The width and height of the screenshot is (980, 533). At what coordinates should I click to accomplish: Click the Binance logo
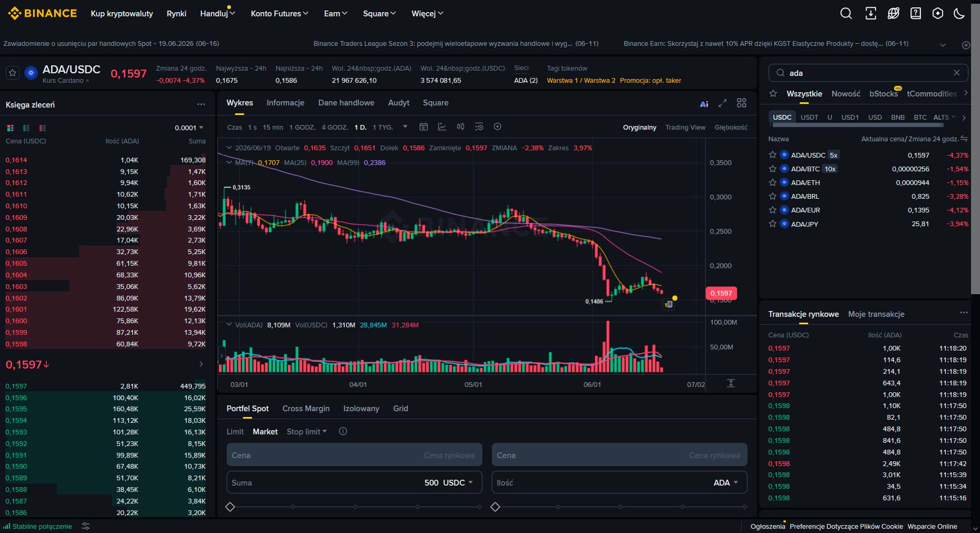pyautogui.click(x=43, y=13)
